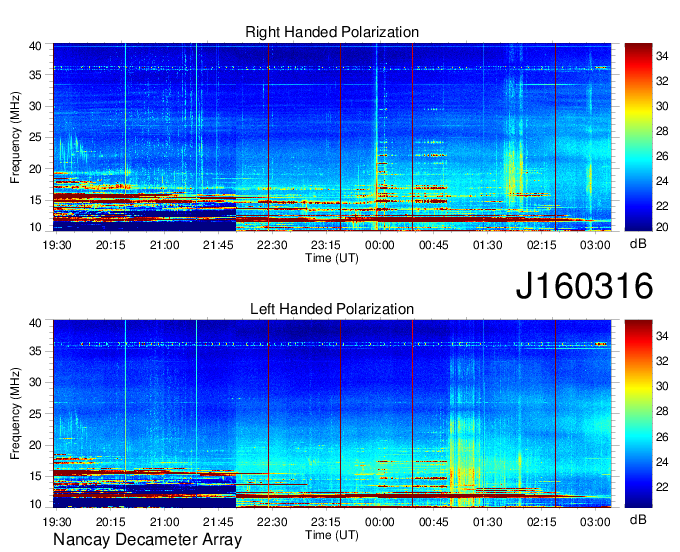
Task: Click the 34 value on top color bar
Action: click(662, 56)
